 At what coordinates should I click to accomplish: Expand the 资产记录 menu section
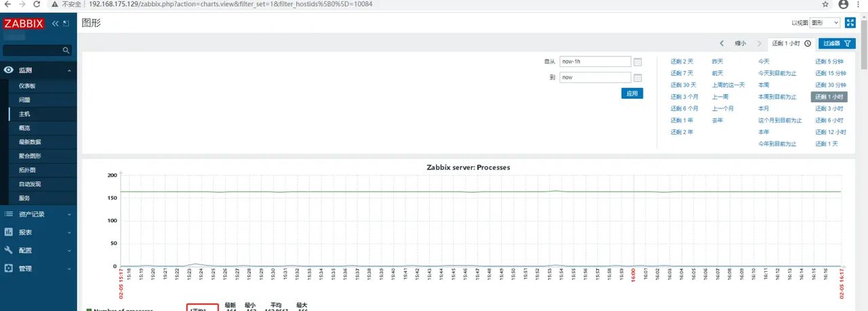[x=70, y=215]
